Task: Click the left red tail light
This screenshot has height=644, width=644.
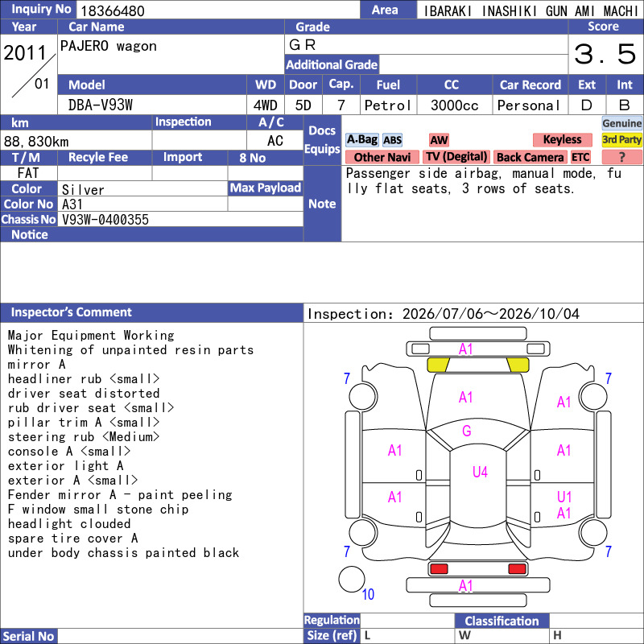Action: (x=439, y=569)
